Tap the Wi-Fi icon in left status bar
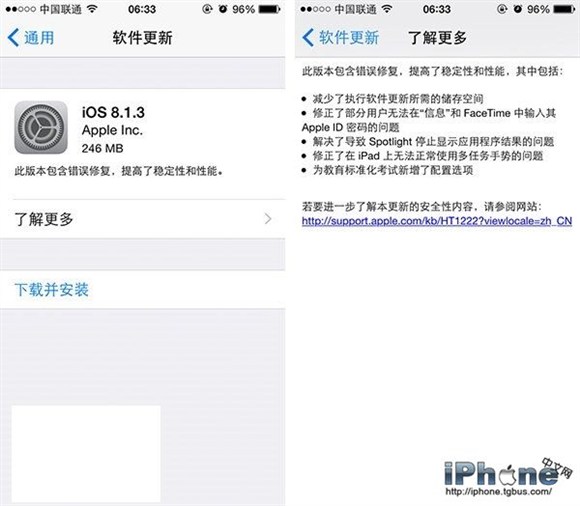The width and height of the screenshot is (580, 506). pyautogui.click(x=92, y=9)
